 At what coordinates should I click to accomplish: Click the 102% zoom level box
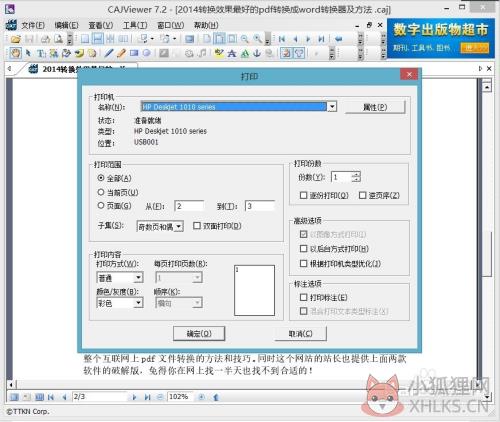(180, 397)
